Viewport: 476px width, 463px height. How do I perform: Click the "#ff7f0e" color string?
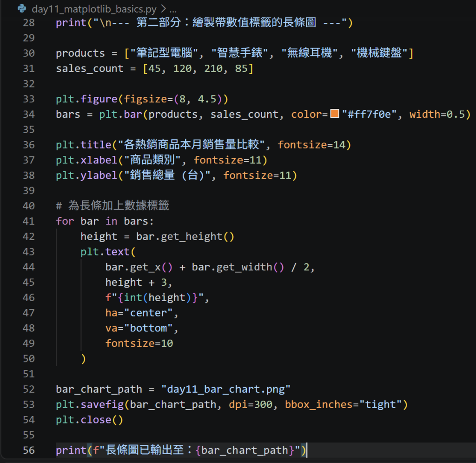[369, 114]
